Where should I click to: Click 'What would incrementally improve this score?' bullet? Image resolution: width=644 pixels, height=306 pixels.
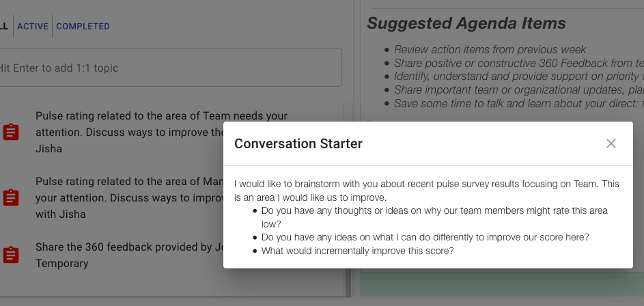357,251
